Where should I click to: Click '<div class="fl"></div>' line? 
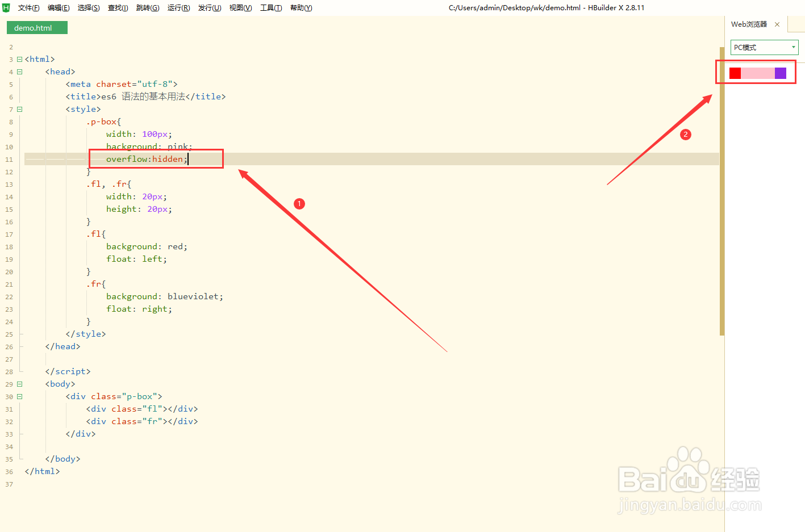click(142, 409)
